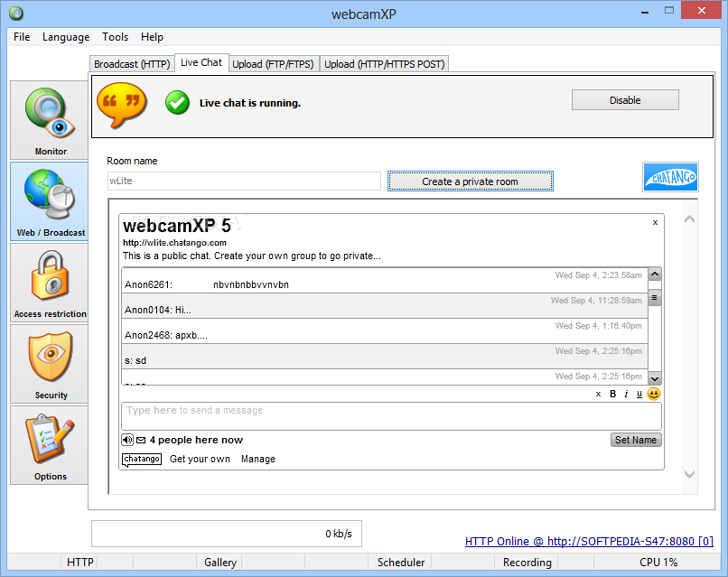728x577 pixels.
Task: Click the green checkmark status icon
Action: pos(177,103)
